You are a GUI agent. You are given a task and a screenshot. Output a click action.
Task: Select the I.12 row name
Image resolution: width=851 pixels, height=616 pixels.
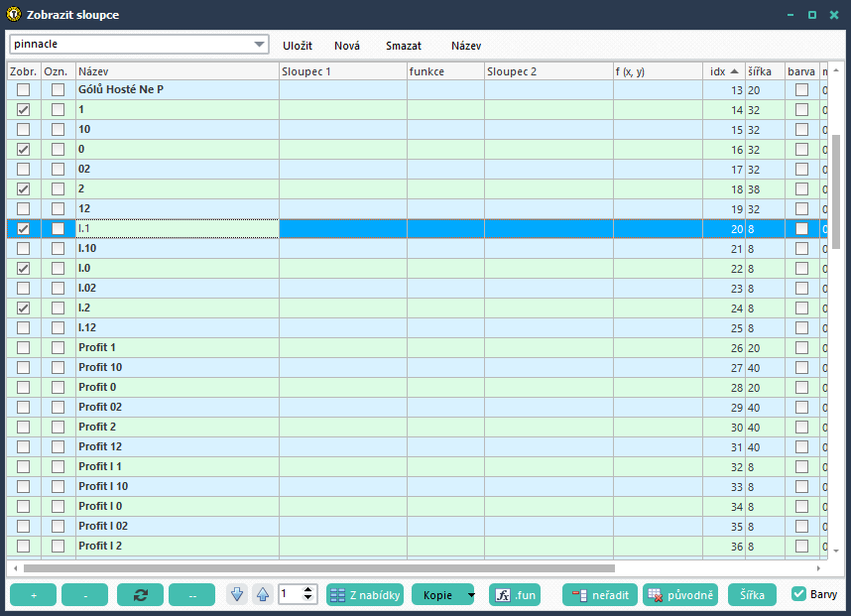87,327
